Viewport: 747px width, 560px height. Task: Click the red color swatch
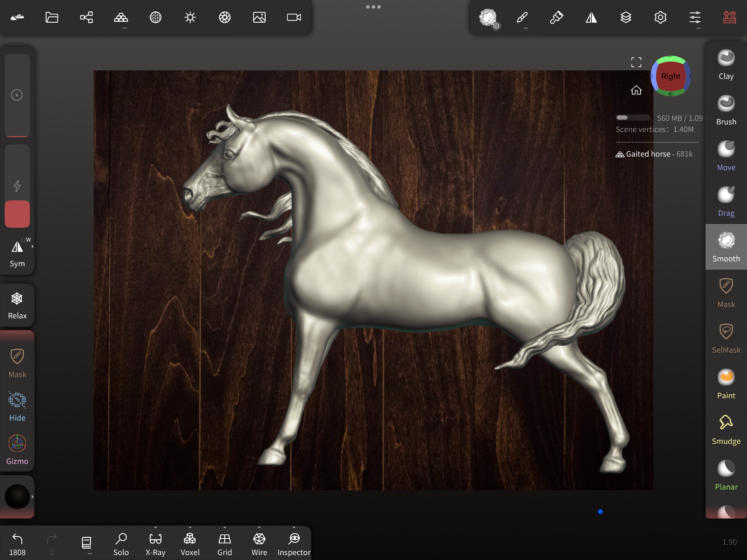click(x=17, y=214)
